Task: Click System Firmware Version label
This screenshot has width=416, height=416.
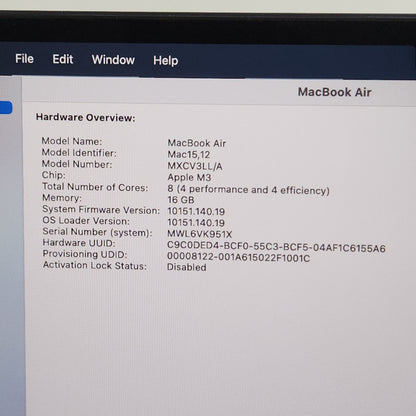Action: 101,210
